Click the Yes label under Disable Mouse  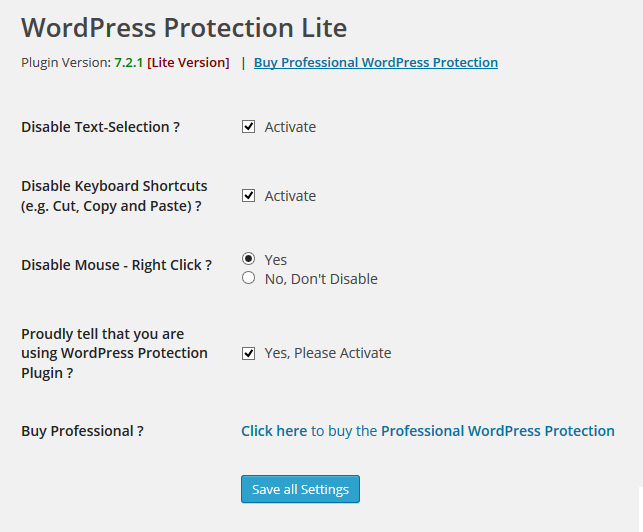pyautogui.click(x=276, y=260)
